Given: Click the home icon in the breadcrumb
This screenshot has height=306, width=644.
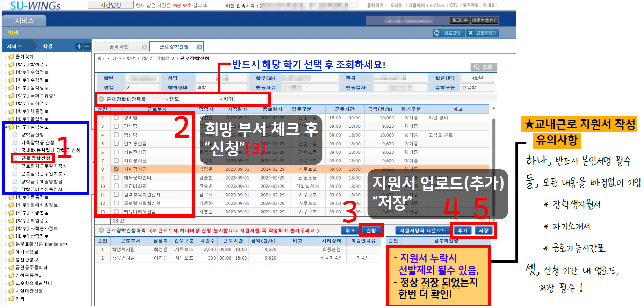Looking at the screenshot, I should 99,58.
